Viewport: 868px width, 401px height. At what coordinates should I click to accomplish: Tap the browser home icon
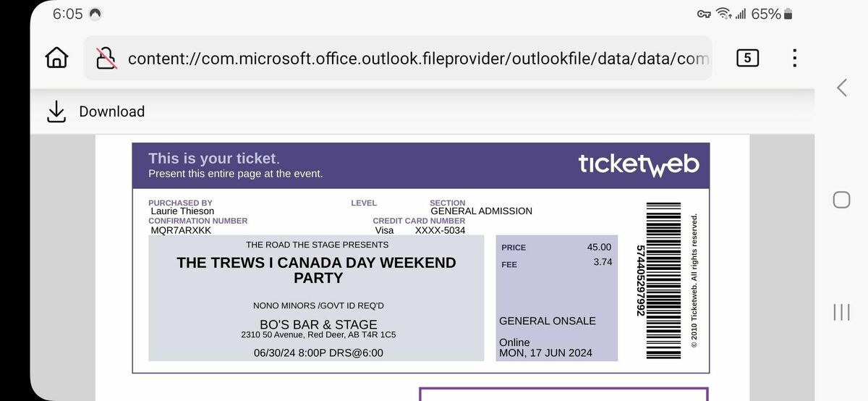(56, 58)
